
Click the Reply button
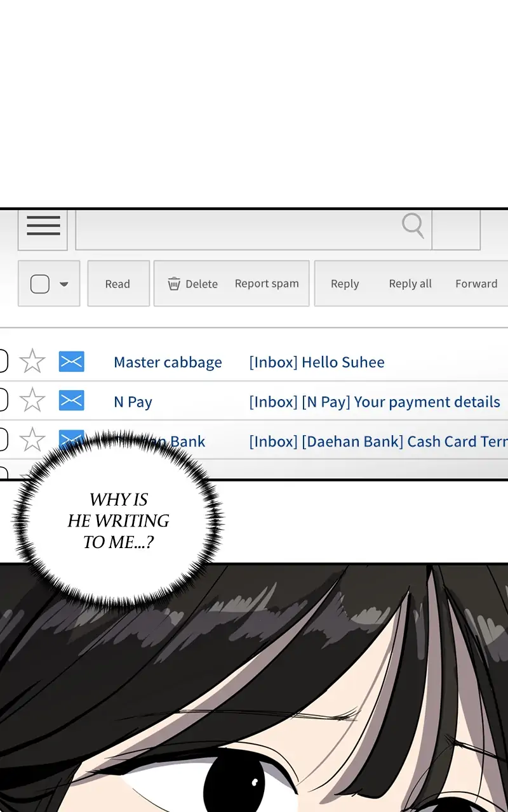[x=345, y=284]
